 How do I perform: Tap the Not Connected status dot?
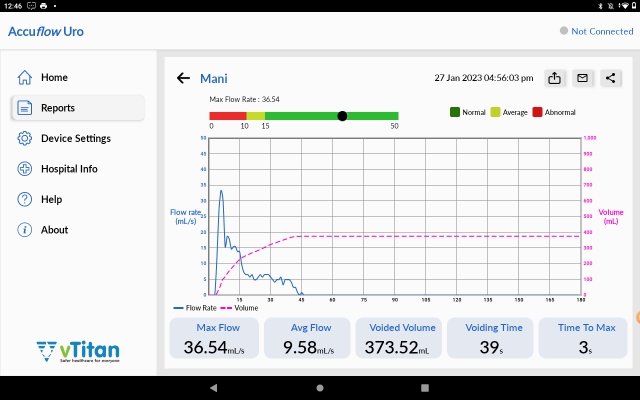564,31
